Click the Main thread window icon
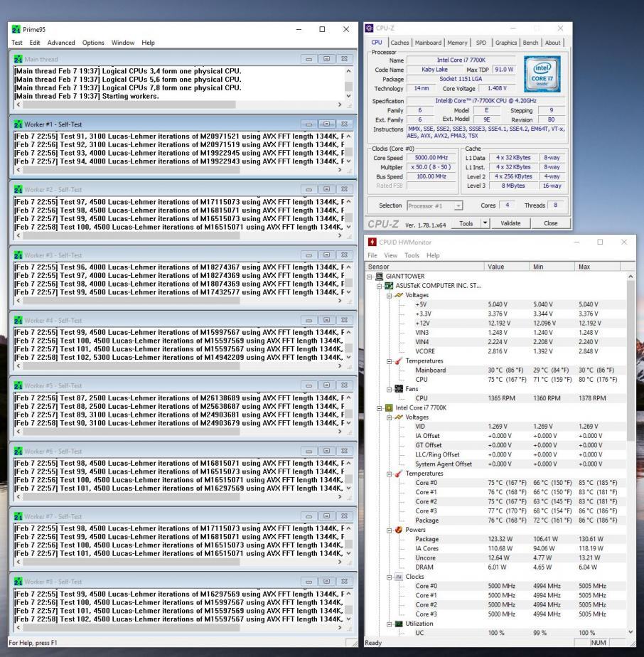This screenshot has height=657, width=644. pyautogui.click(x=18, y=59)
